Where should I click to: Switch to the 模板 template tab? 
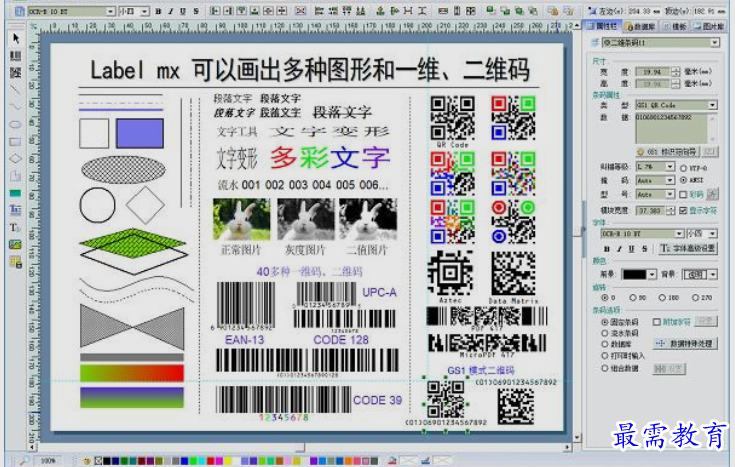[x=675, y=27]
